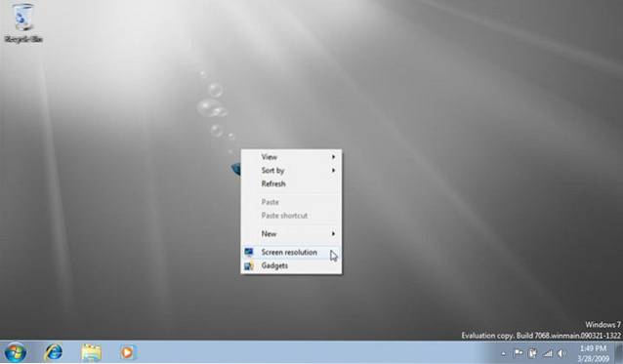Choose Refresh in the context menu
Screen dimensions: 623x364
(291, 183)
